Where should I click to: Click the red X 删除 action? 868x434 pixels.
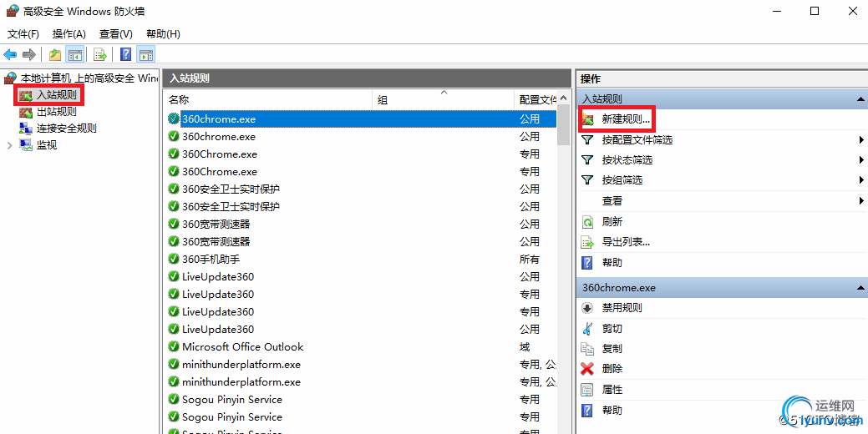pos(587,369)
